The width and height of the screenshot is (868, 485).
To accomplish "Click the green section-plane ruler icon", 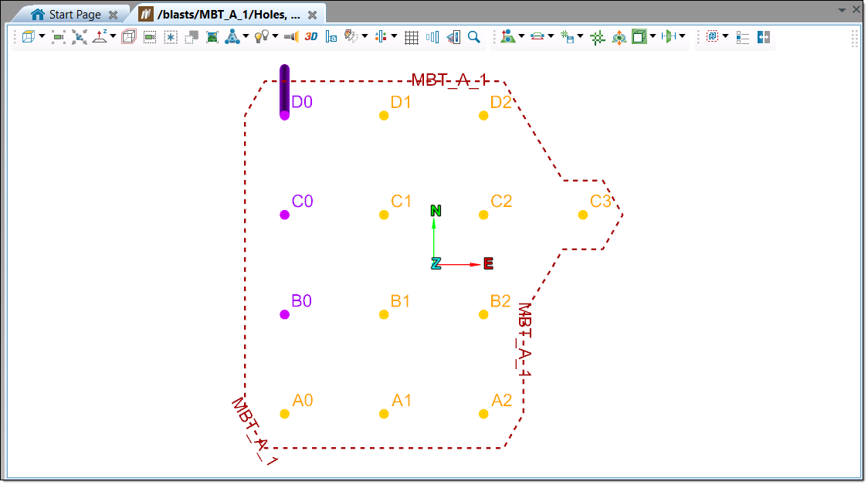I will 669,37.
